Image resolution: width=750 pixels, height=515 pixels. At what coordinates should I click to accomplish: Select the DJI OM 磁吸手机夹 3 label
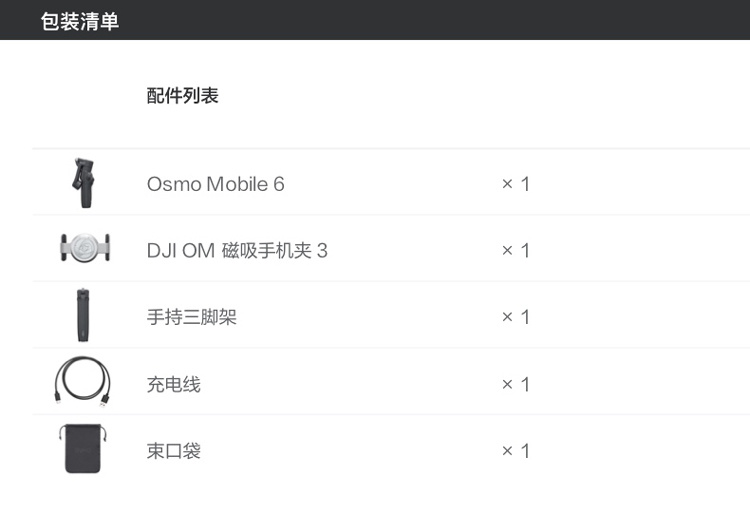tap(237, 250)
